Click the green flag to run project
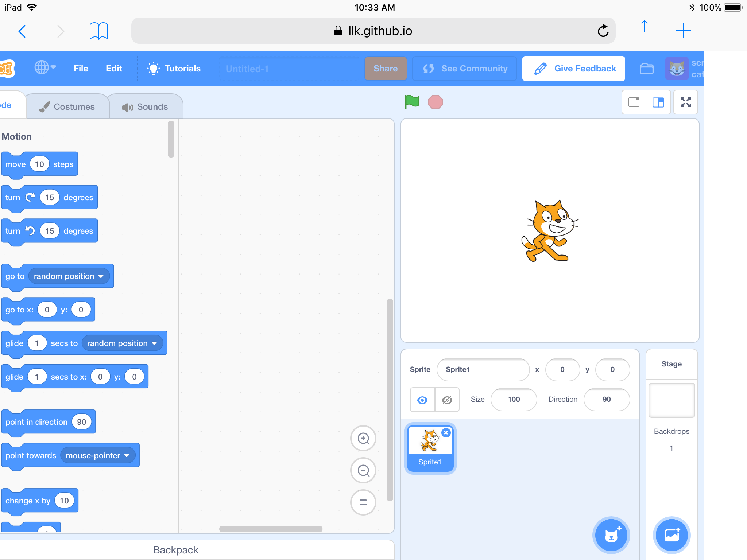 tap(412, 102)
